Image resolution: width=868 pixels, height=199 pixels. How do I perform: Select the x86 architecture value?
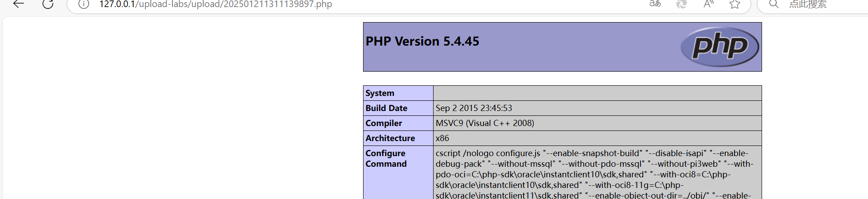click(442, 138)
